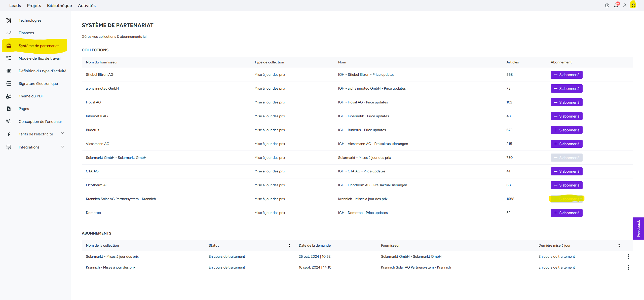Open the notifications bell icon
This screenshot has height=300, width=644.
[x=616, y=6]
